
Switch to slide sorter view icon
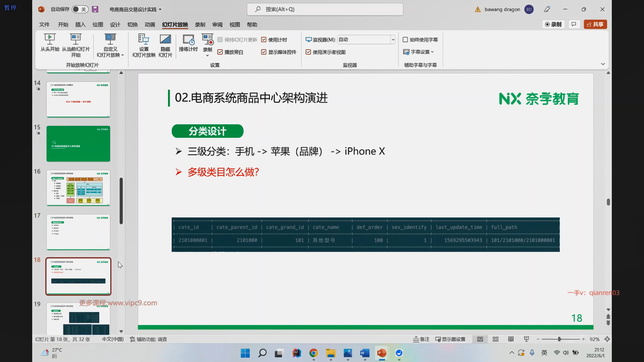coord(495,339)
